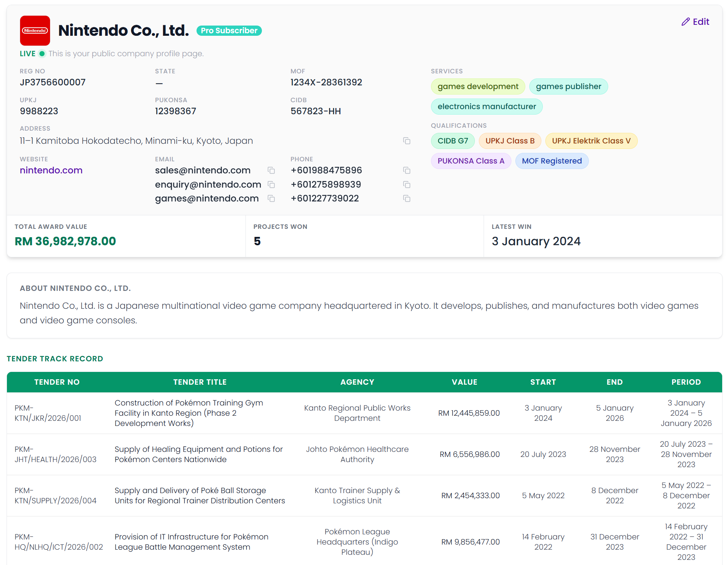Viewport: 728px width, 565px height.
Task: Copy the sales@nintendo.com email
Action: point(271,170)
